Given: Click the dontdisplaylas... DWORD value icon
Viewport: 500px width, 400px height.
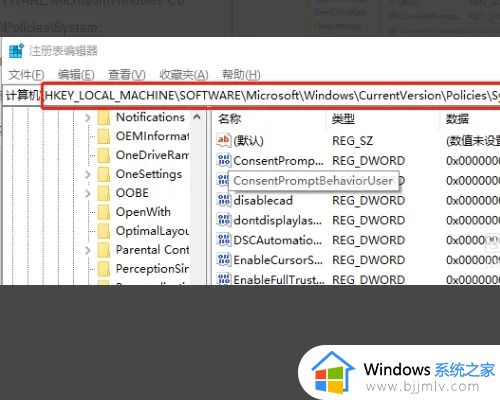Looking at the screenshot, I should coord(223,220).
